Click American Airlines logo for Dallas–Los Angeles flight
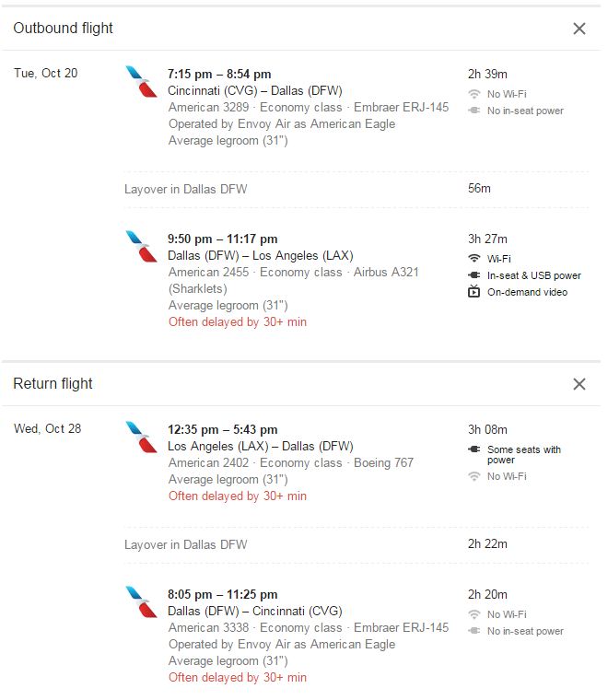Image resolution: width=608 pixels, height=700 pixels. pos(141,247)
